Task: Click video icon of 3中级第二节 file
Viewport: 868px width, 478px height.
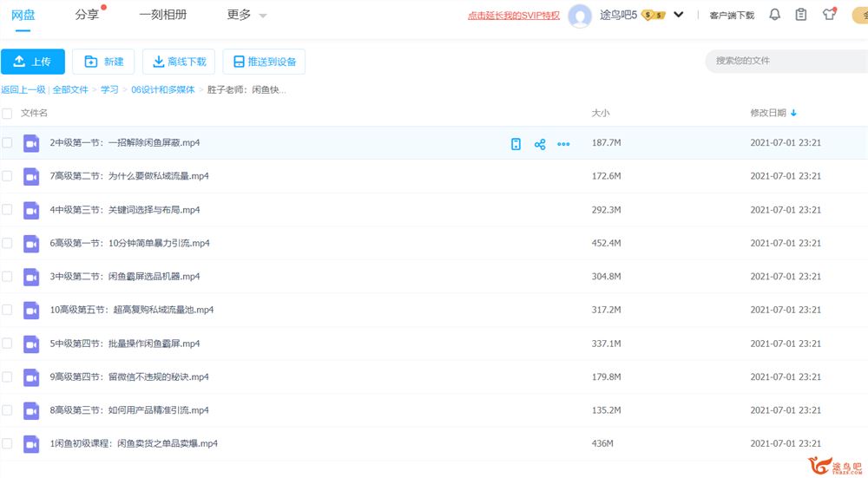Action: [31, 277]
